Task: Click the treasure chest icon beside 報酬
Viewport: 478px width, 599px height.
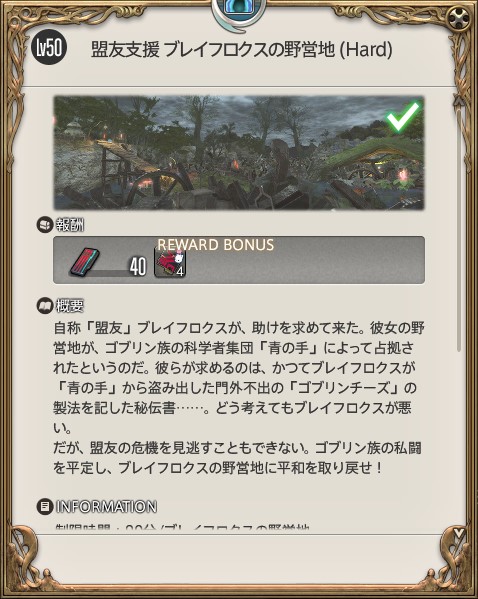Action: click(45, 225)
